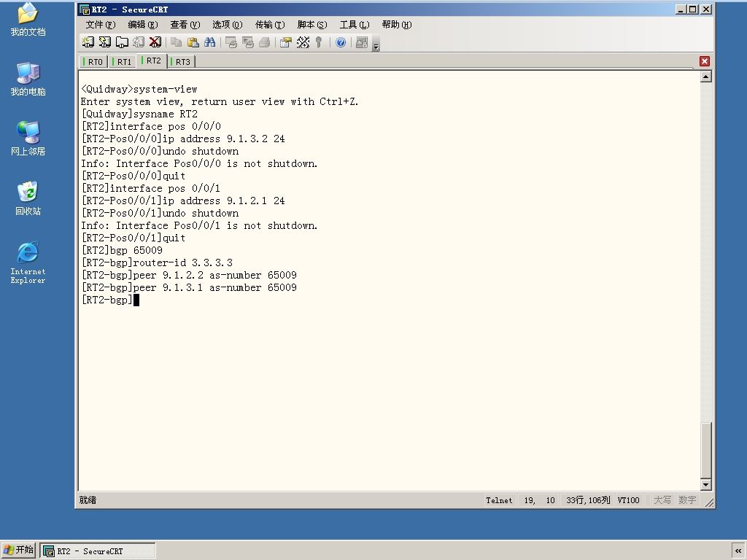The image size is (747, 560).
Task: Click the 我的文档 desktop icon
Action: (x=28, y=20)
